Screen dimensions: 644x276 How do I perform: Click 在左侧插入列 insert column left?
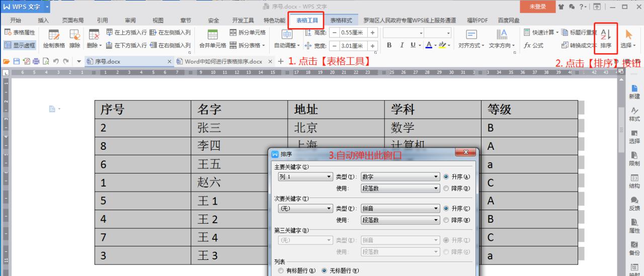(x=170, y=33)
